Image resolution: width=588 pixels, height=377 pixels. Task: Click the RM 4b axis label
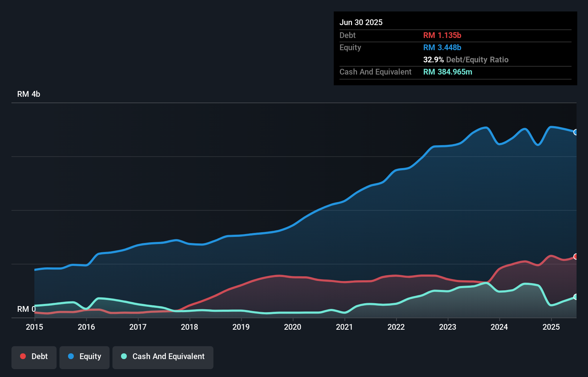(29, 94)
